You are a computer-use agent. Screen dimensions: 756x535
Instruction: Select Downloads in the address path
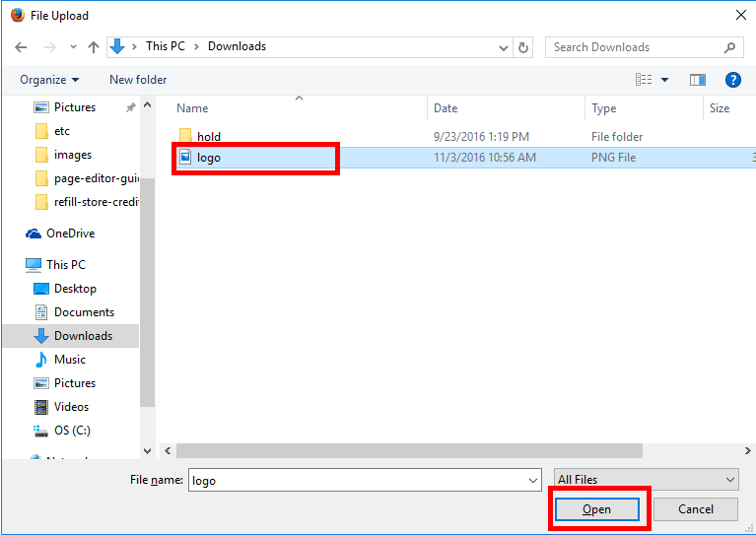[x=237, y=46]
